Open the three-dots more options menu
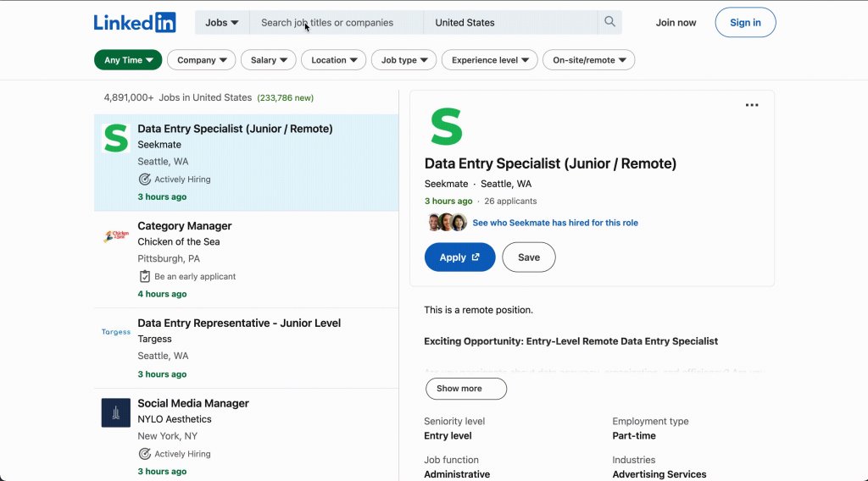 [x=751, y=105]
